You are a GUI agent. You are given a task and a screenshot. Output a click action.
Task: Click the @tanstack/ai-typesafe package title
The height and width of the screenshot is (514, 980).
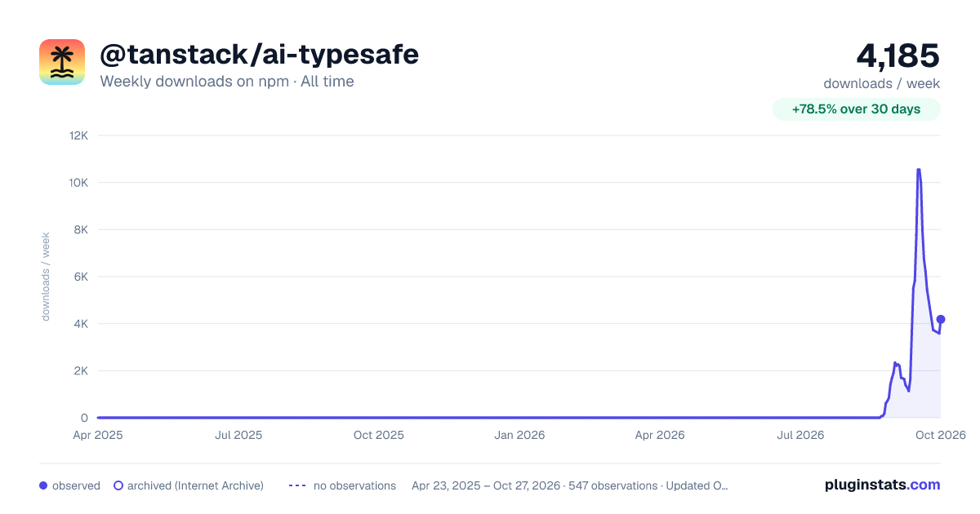tap(259, 55)
